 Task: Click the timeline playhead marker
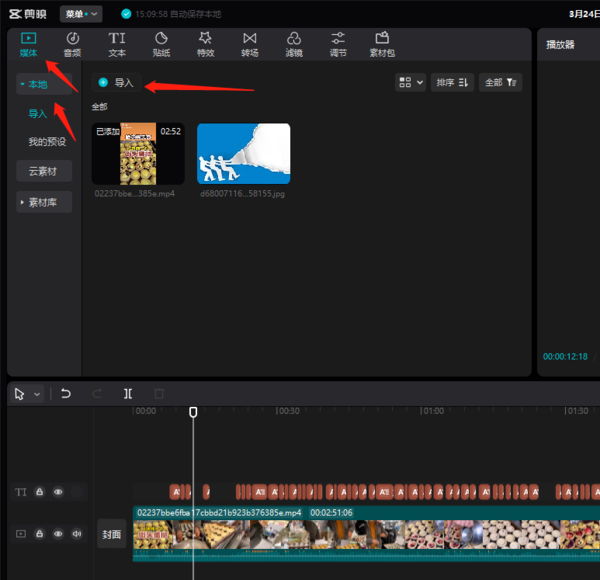(x=193, y=411)
